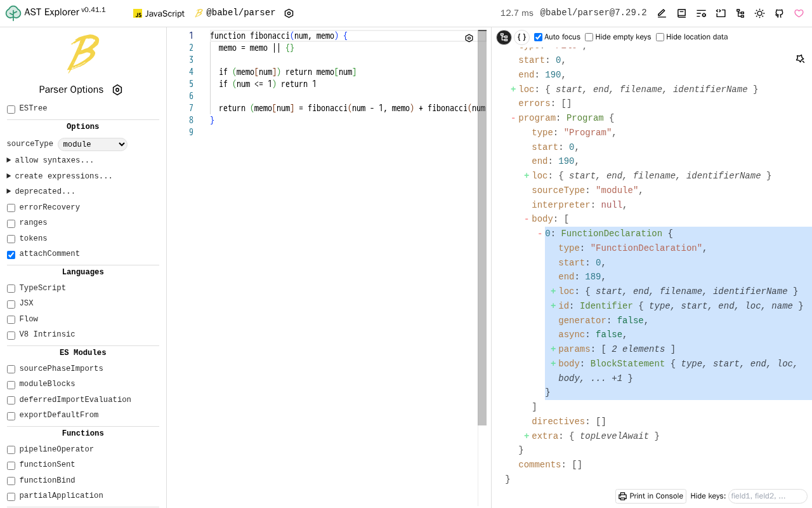Click the pencil edit icon in top toolbar
The image size is (812, 508).
pyautogui.click(x=662, y=13)
